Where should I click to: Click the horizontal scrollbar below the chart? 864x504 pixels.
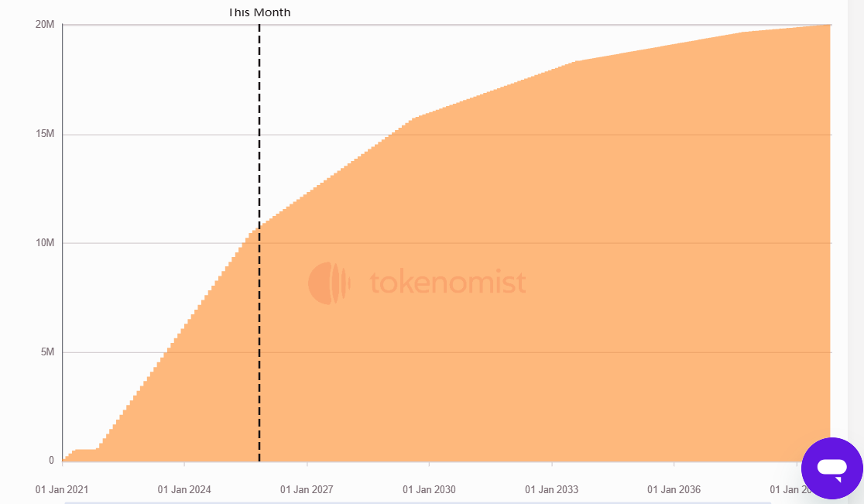pos(418,502)
